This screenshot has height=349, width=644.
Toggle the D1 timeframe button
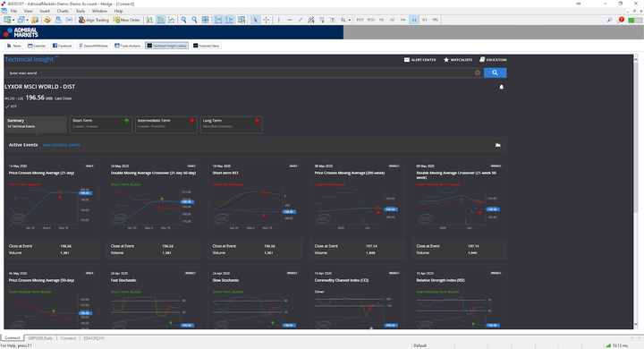(x=414, y=20)
